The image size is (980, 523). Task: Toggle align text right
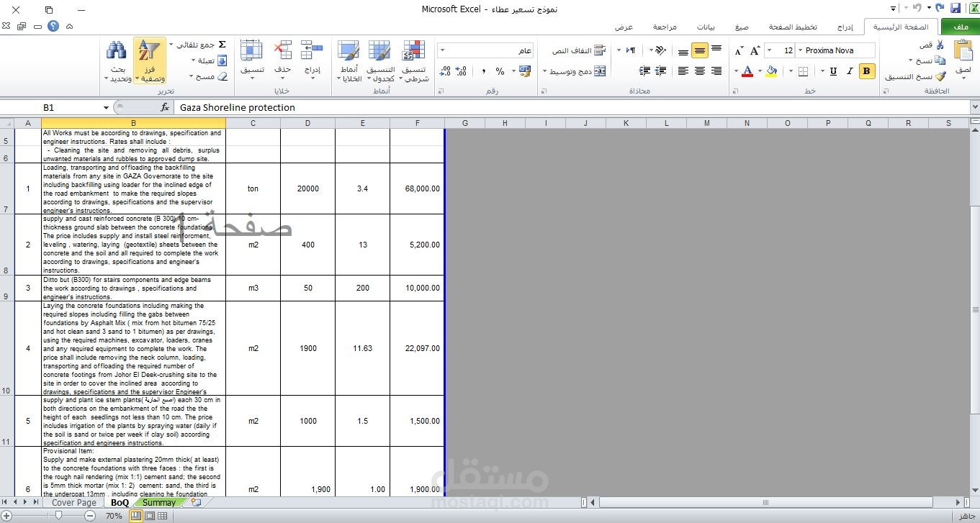pyautogui.click(x=716, y=71)
